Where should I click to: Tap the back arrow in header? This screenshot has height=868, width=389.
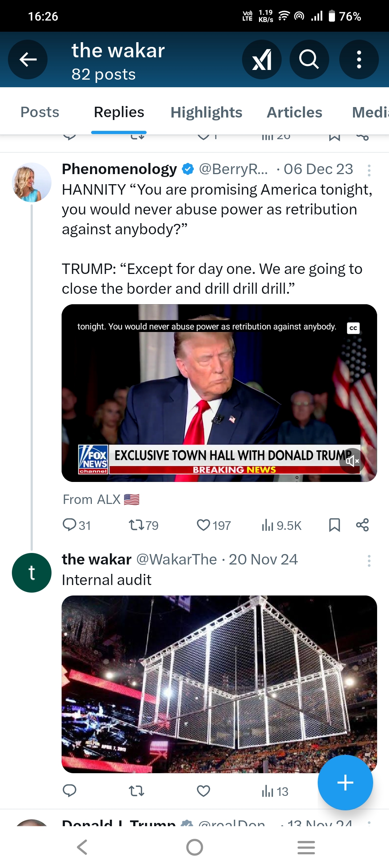(x=28, y=59)
